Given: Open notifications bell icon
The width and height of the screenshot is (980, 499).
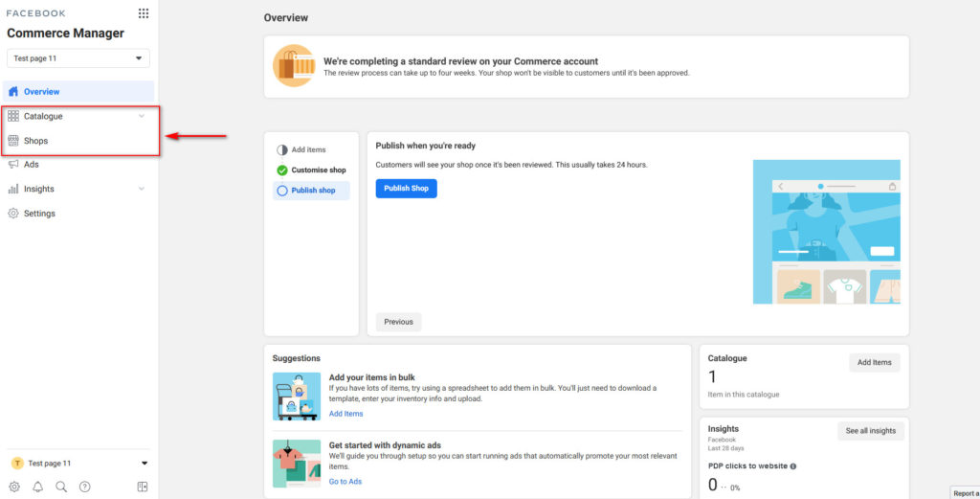Looking at the screenshot, I should tap(38, 487).
